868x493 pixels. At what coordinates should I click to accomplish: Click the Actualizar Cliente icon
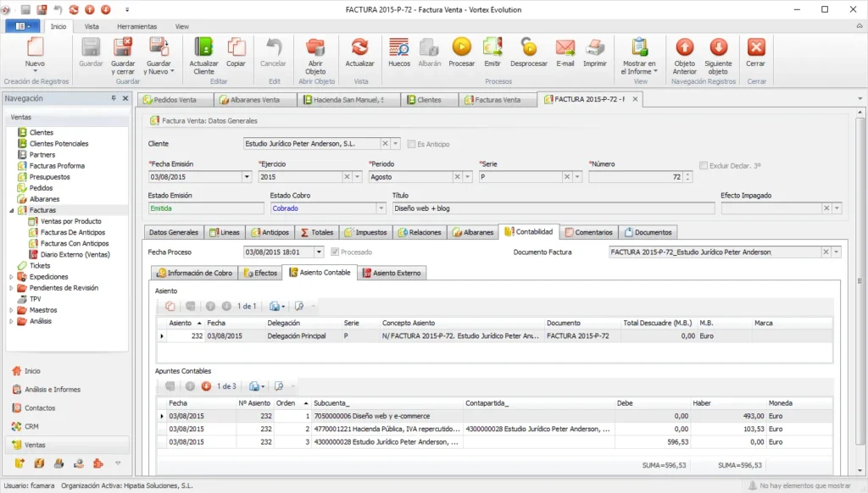pos(203,47)
